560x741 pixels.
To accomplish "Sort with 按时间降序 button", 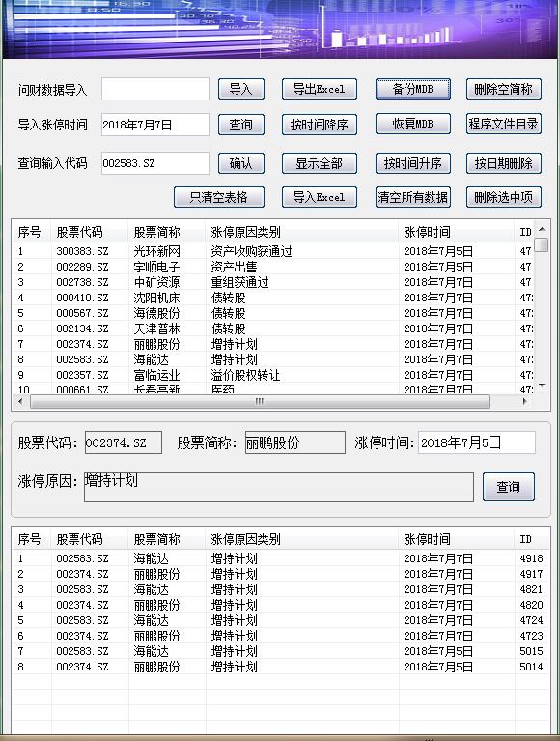I will (319, 125).
